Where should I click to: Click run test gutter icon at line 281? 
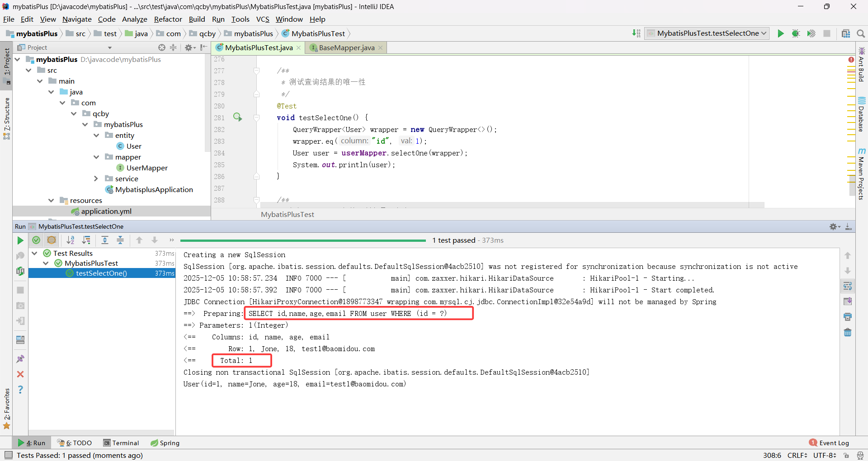(237, 118)
